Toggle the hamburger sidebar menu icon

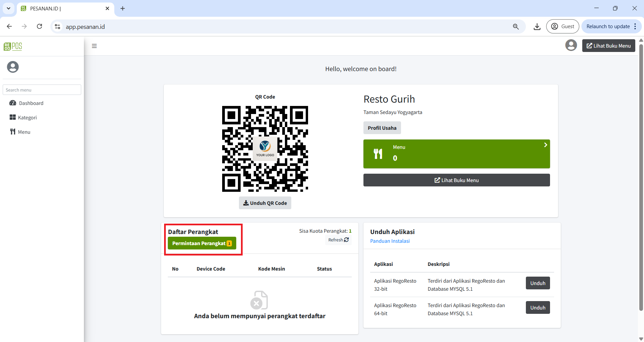[x=94, y=46]
